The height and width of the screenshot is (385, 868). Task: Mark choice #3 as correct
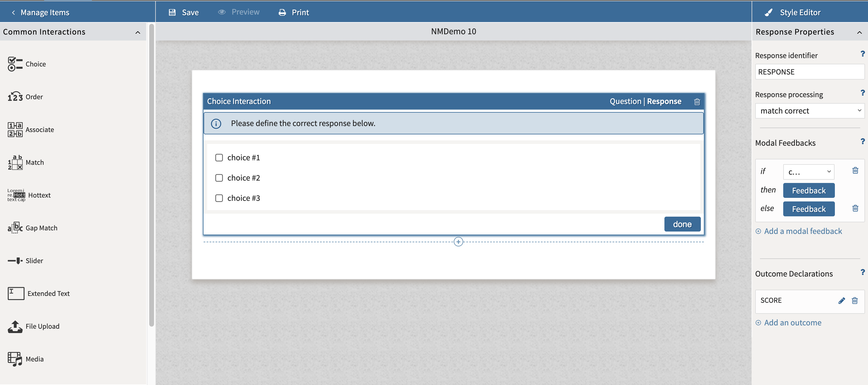click(219, 198)
